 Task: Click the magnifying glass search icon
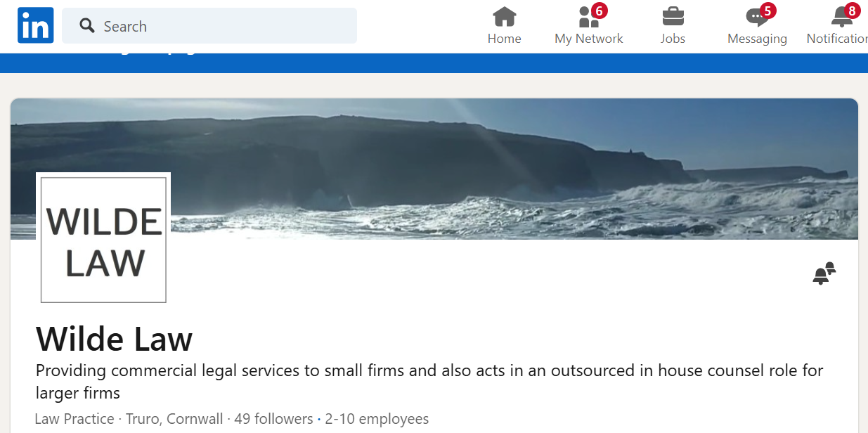coord(87,26)
